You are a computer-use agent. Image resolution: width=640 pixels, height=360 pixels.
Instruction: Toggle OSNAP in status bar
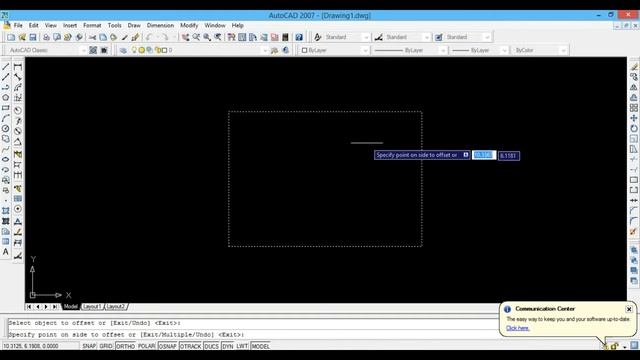click(x=167, y=346)
